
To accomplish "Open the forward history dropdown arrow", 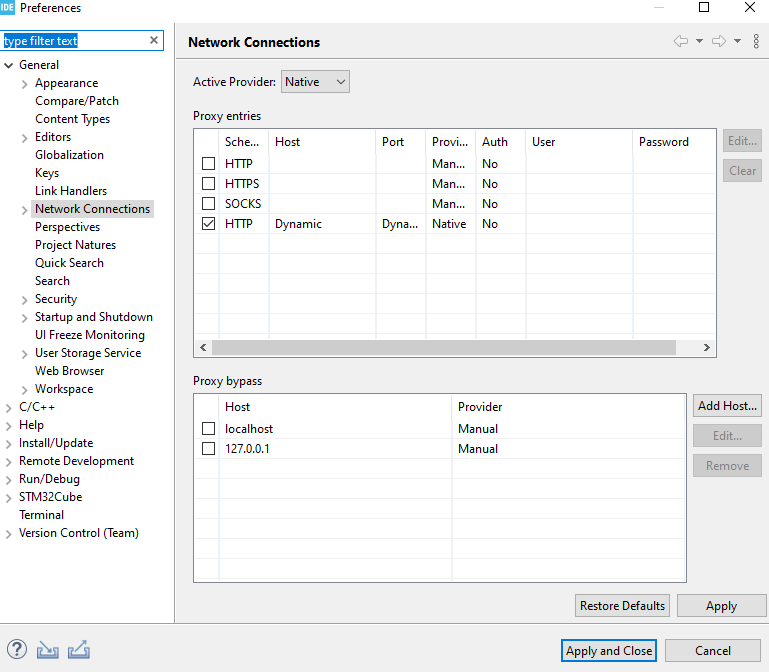I will point(737,41).
